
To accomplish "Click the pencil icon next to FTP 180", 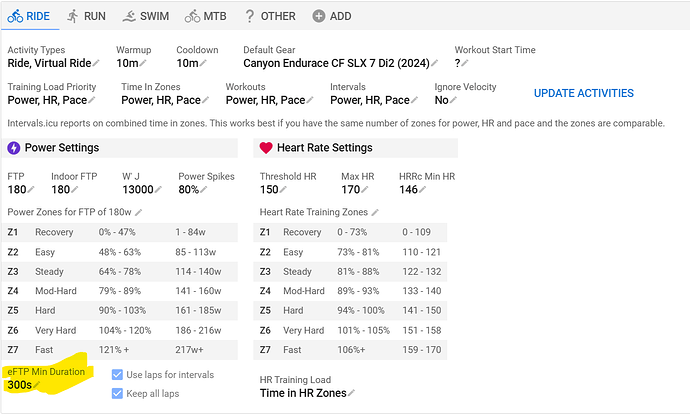I will [31, 190].
